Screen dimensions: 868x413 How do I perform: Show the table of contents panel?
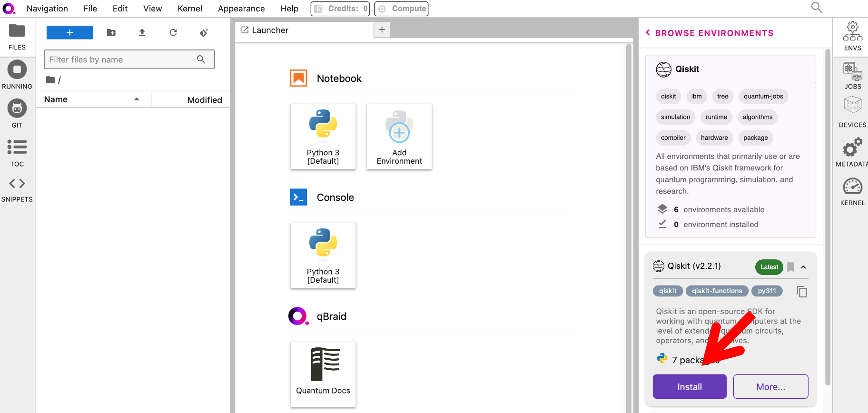(x=17, y=153)
